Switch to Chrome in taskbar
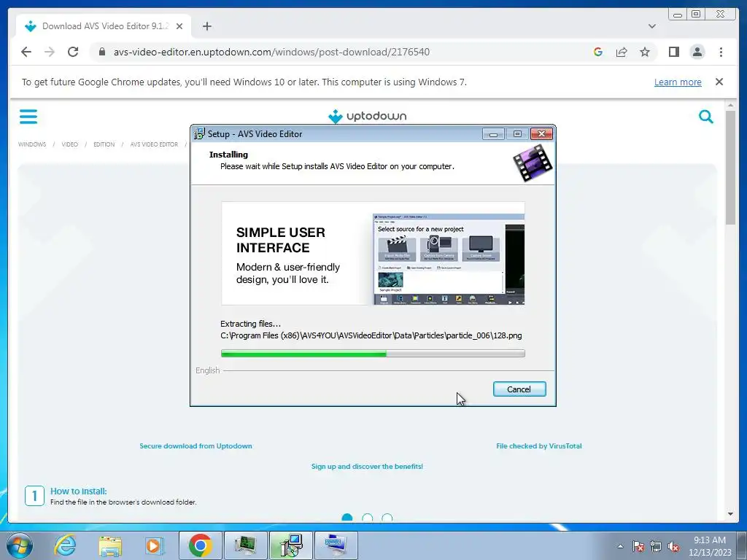The width and height of the screenshot is (747, 560). [201, 545]
